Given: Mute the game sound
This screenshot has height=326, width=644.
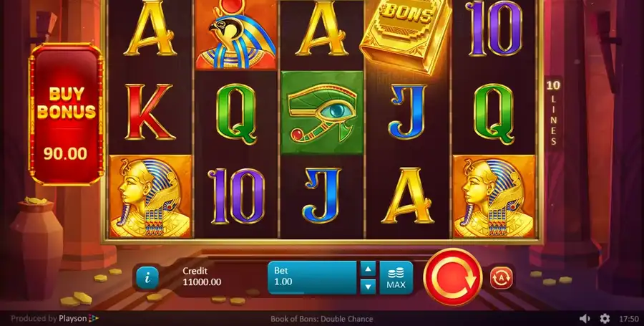Looking at the screenshot, I should [584, 319].
